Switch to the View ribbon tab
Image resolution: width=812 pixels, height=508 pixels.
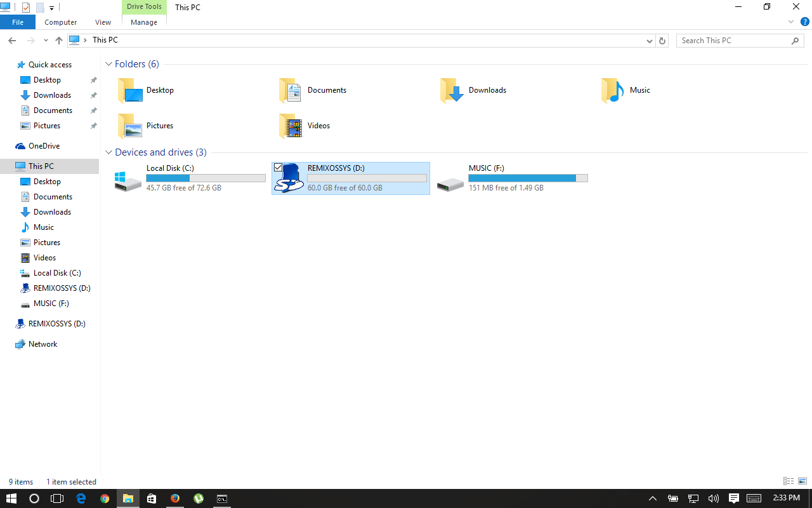[103, 22]
